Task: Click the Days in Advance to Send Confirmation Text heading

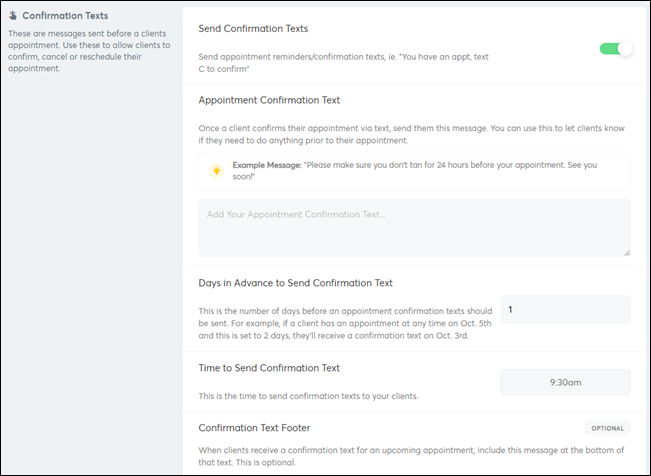Action: tap(295, 283)
